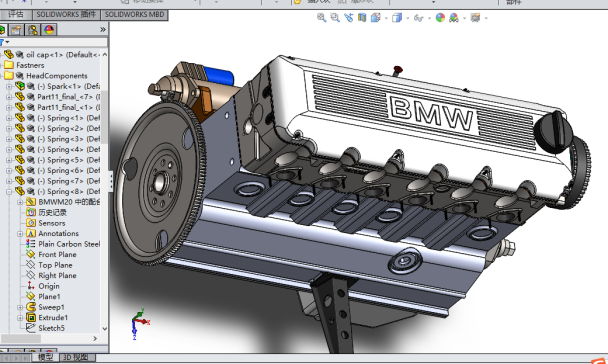Click the Previous View icon
This screenshot has height=364, width=608.
(x=348, y=17)
